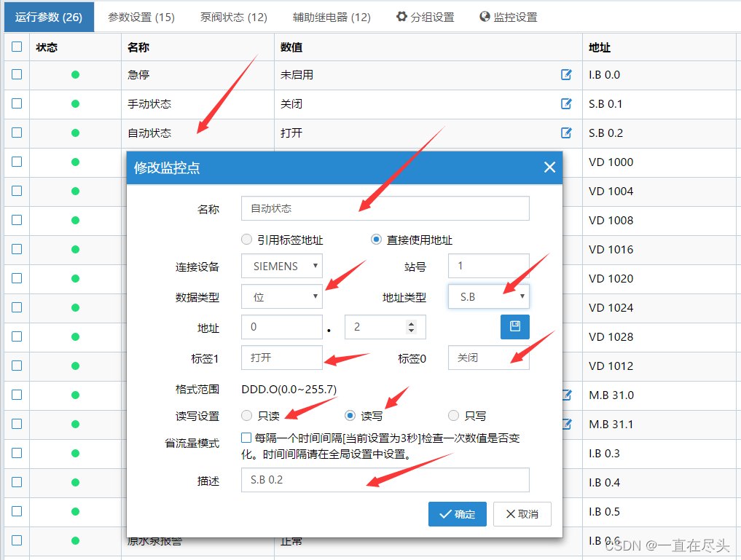Select 直接使用地址 radio option

coord(376,240)
